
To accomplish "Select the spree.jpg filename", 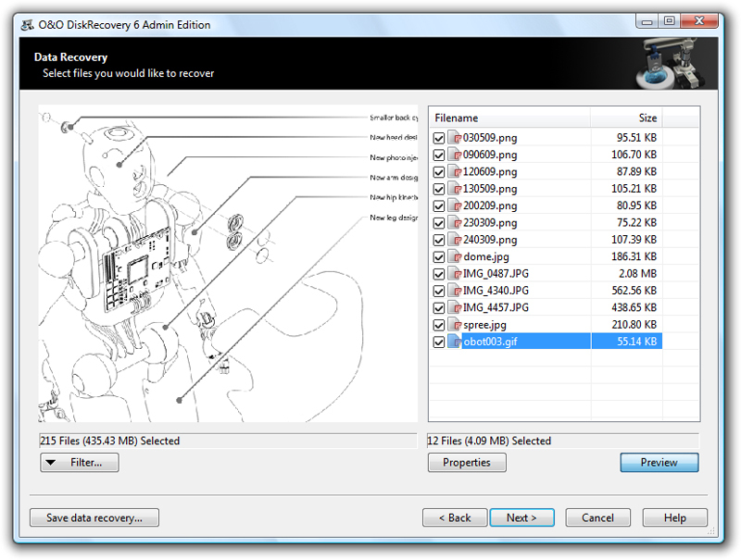I will (x=484, y=325).
